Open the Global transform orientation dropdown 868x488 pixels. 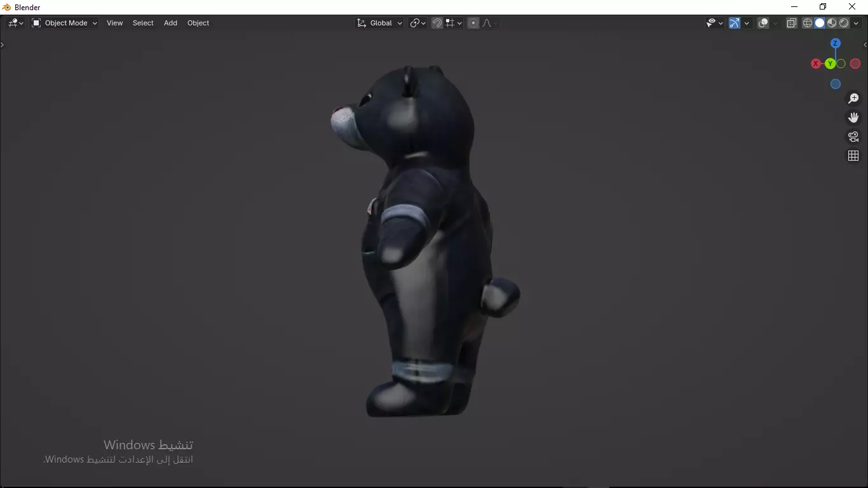[379, 23]
